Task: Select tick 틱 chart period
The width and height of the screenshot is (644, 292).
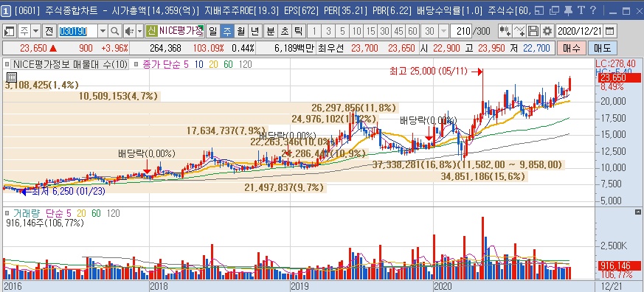Action: pyautogui.click(x=299, y=31)
